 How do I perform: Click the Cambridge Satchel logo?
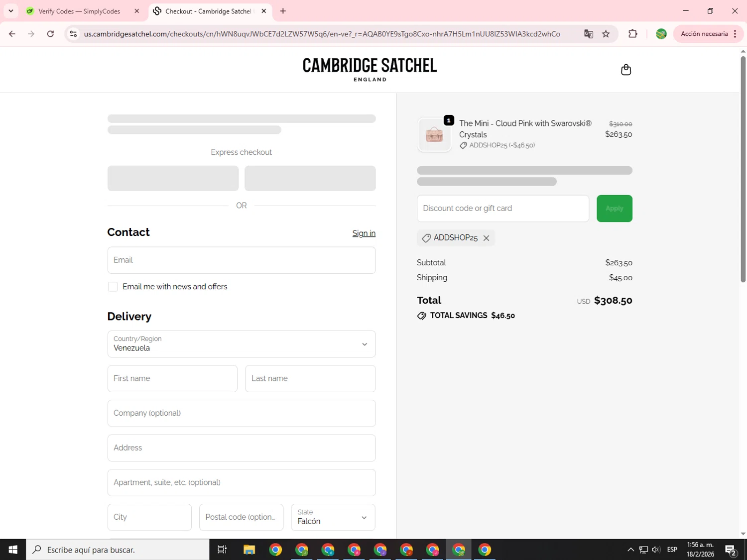pyautogui.click(x=370, y=69)
